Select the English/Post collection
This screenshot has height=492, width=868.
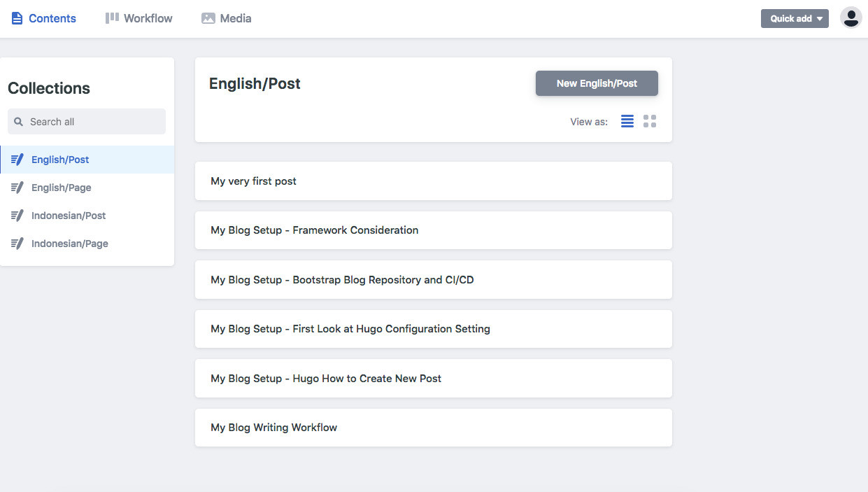[x=60, y=160]
